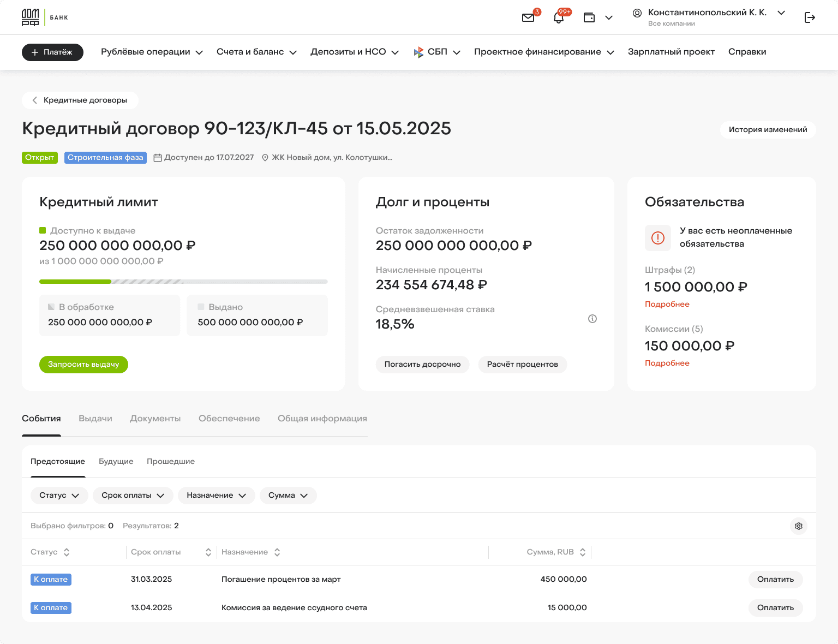This screenshot has width=838, height=644.
Task: Click the Платёж button
Action: [52, 52]
